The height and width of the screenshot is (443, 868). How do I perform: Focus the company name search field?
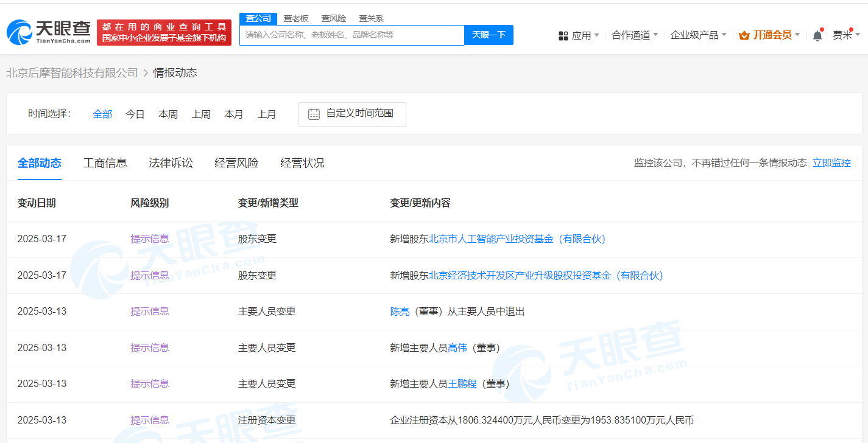pos(352,35)
